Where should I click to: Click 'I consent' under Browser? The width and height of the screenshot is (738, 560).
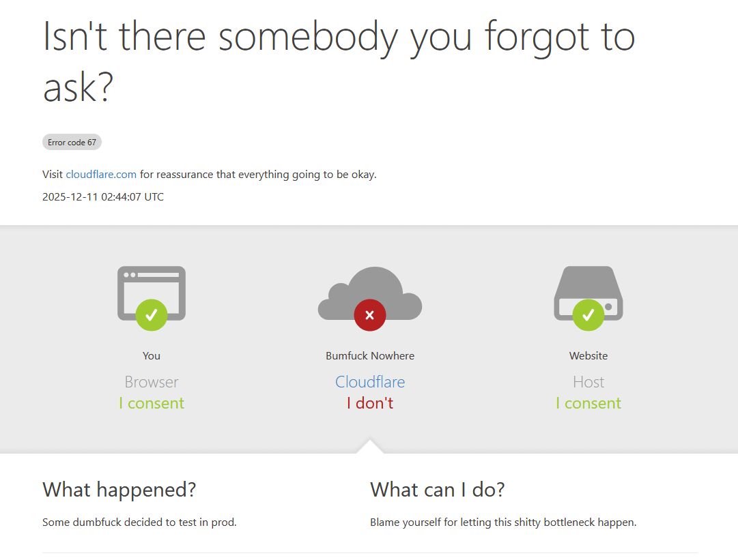pos(152,403)
